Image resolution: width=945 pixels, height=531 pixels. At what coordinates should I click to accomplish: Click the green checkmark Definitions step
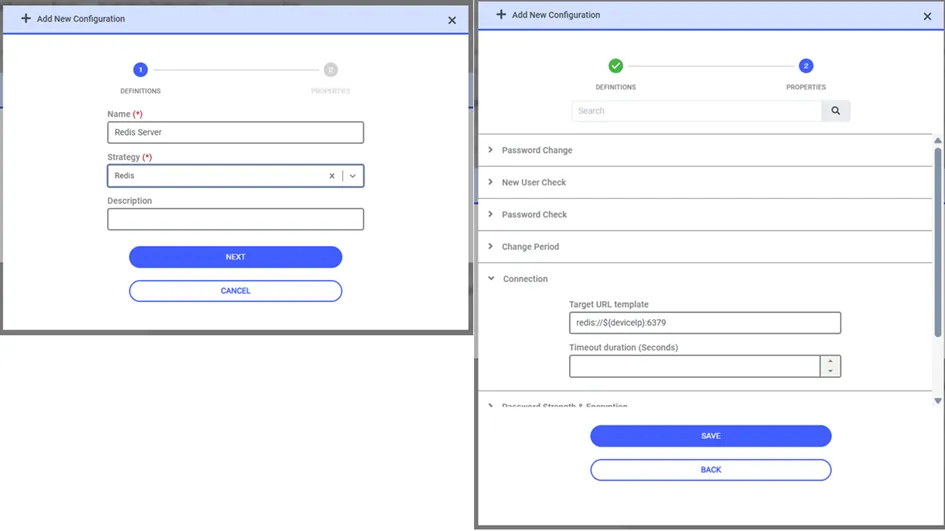[x=615, y=66]
